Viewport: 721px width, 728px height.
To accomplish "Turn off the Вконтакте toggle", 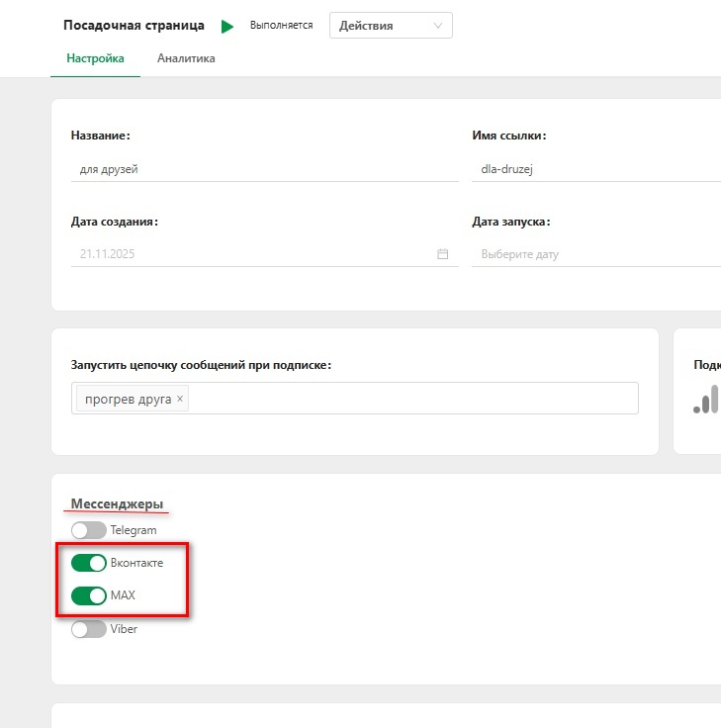I will (89, 563).
